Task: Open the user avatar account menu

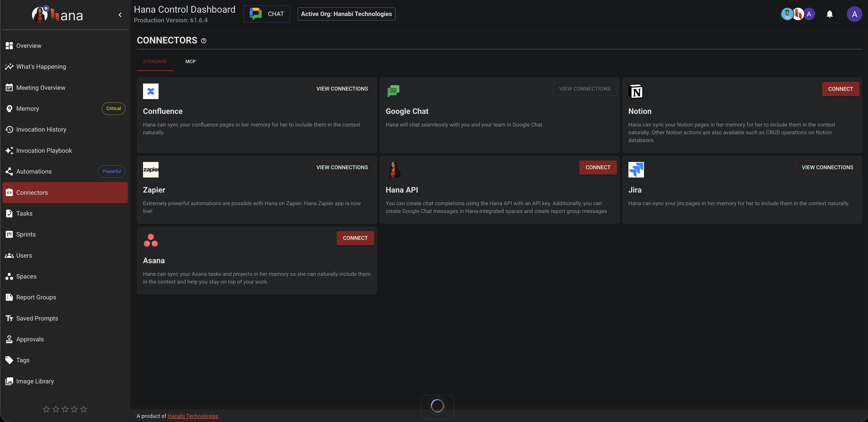Action: coord(854,14)
